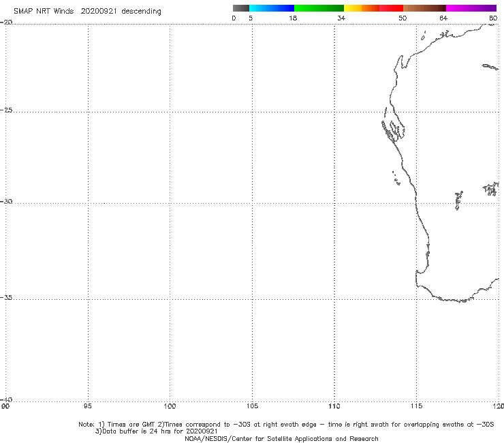Image resolution: width=504 pixels, height=443 pixels.
Task: Click the NOAA/NESDIS credit line
Action: pyautogui.click(x=281, y=438)
